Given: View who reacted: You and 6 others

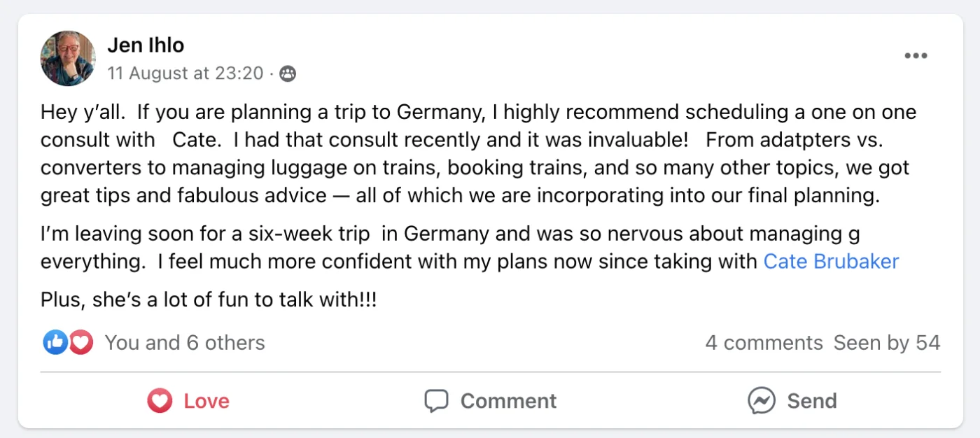Looking at the screenshot, I should [185, 343].
